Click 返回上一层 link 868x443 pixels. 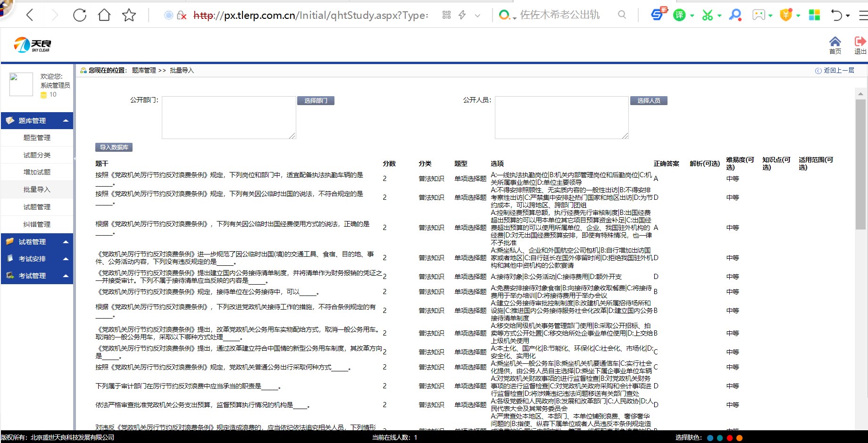[x=838, y=71]
